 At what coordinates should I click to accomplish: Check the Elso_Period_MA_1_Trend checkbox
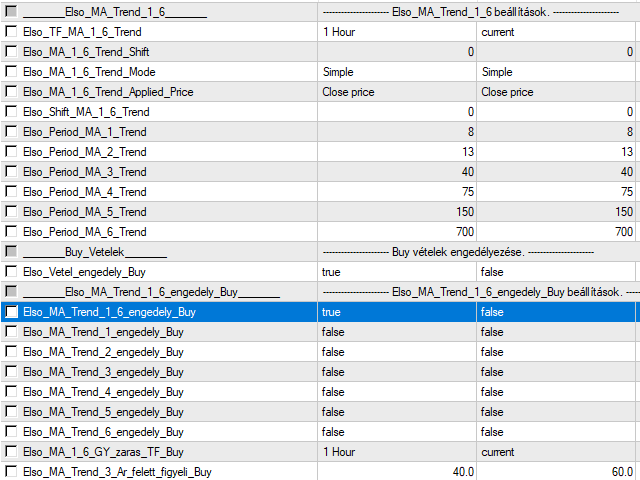(x=11, y=131)
